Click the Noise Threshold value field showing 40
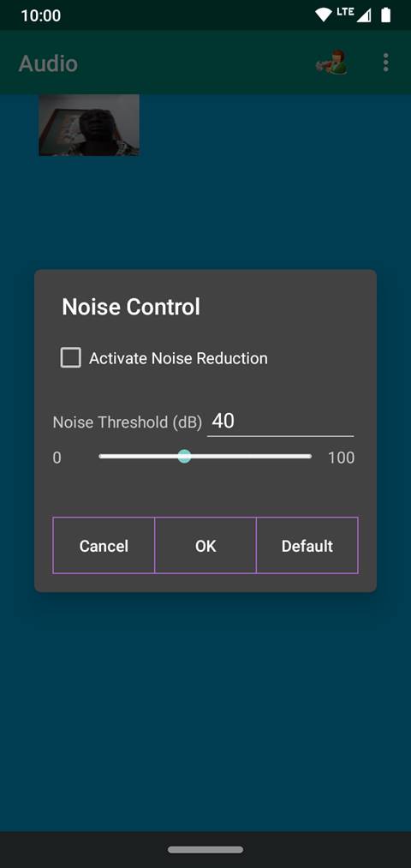This screenshot has width=411, height=868. (280, 422)
